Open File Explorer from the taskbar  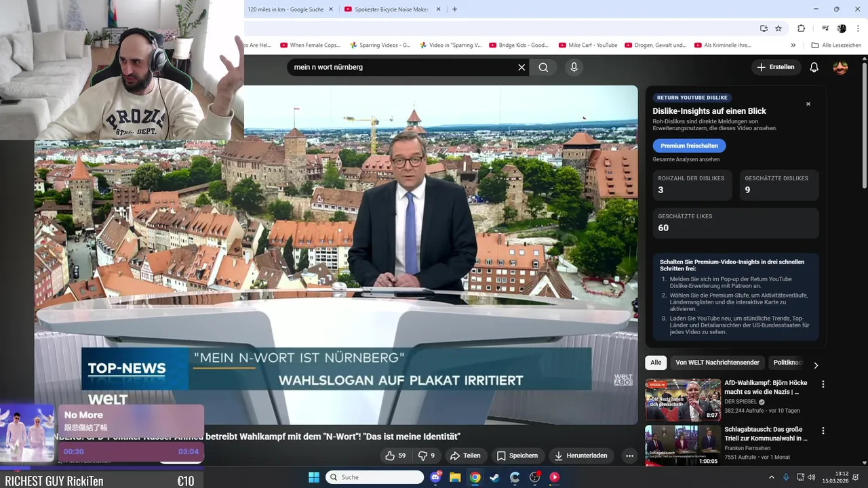pos(455,477)
